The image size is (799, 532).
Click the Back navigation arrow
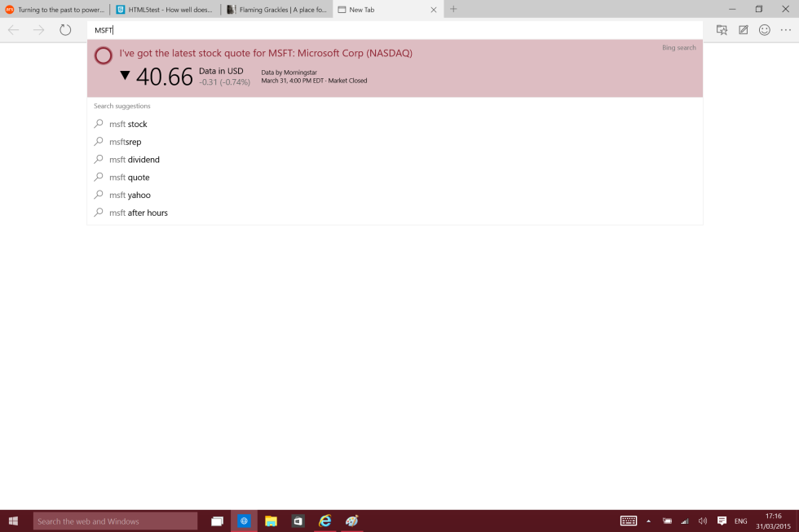[x=13, y=30]
